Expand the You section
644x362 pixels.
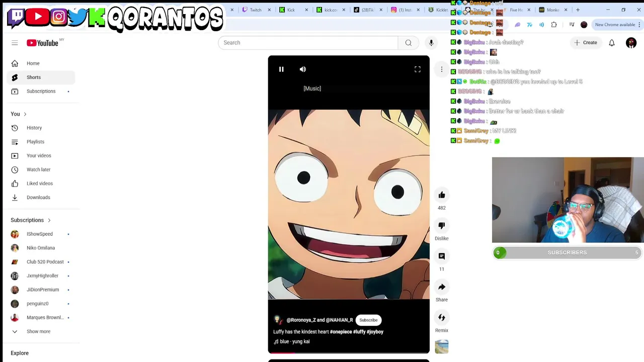pyautogui.click(x=19, y=114)
